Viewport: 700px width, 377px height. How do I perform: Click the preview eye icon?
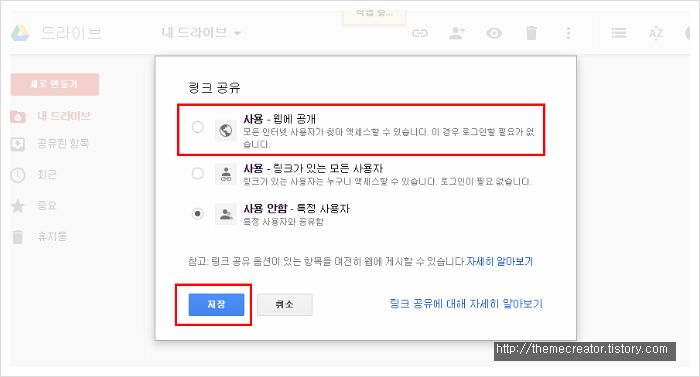click(x=494, y=33)
